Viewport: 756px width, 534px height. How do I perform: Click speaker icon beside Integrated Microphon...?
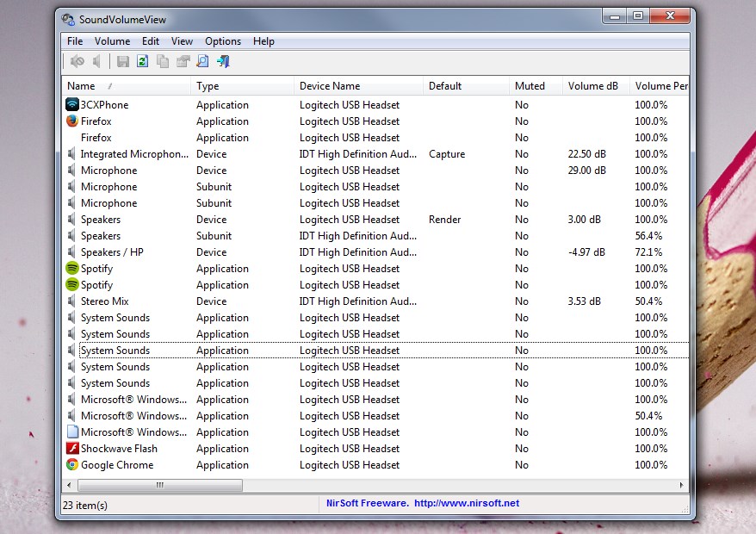click(x=71, y=154)
